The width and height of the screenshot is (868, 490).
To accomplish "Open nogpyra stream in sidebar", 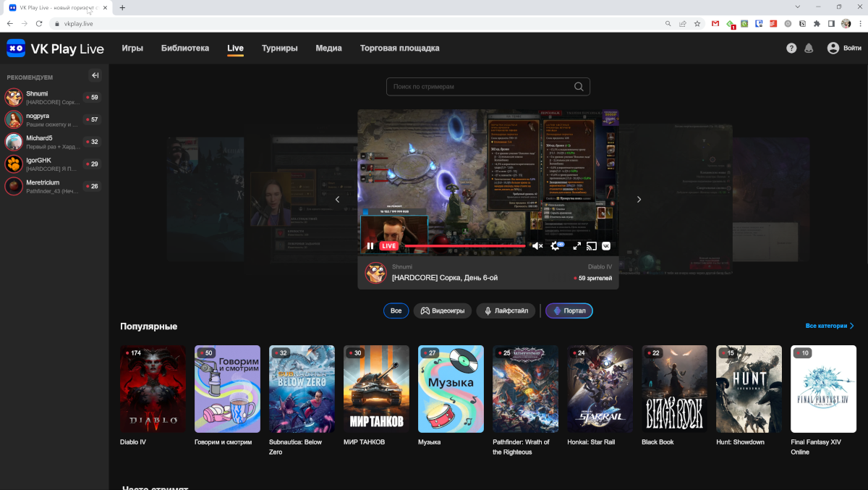I will coord(54,119).
